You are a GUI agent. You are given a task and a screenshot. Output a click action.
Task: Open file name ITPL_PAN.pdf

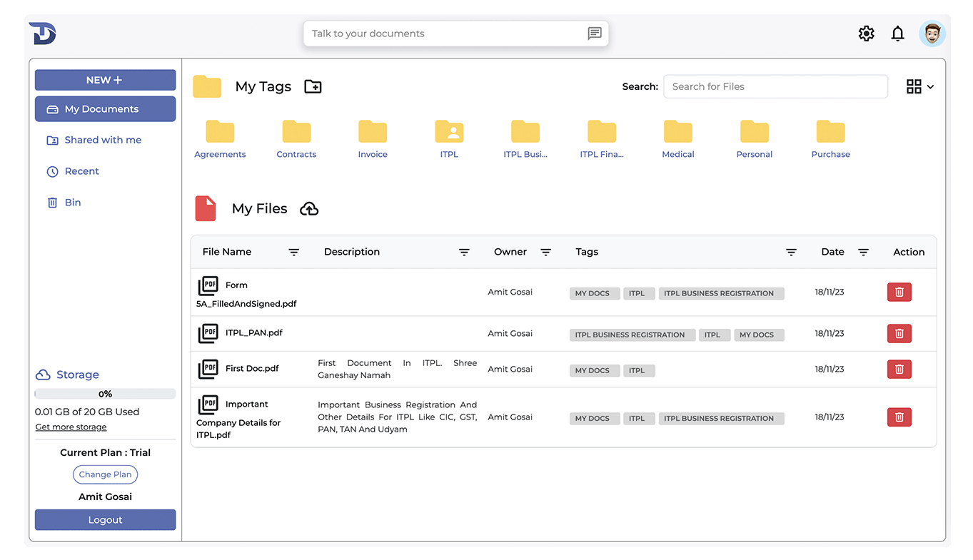click(254, 333)
